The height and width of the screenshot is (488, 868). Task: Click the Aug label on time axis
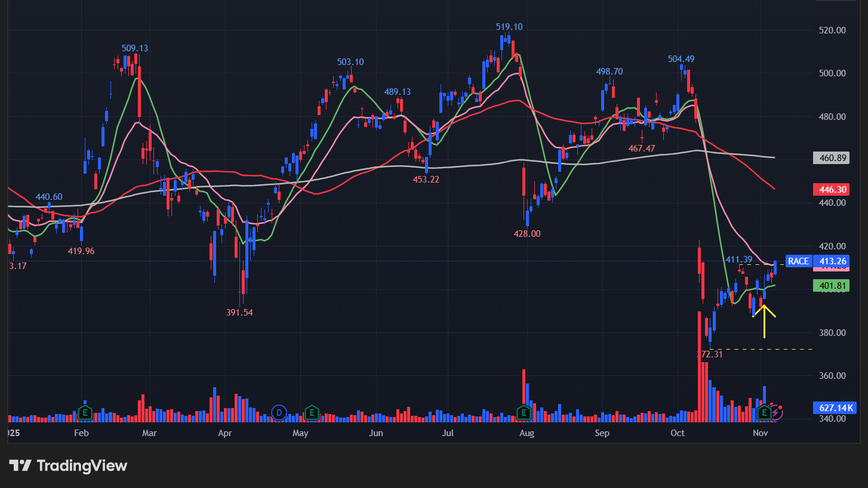[x=526, y=433]
